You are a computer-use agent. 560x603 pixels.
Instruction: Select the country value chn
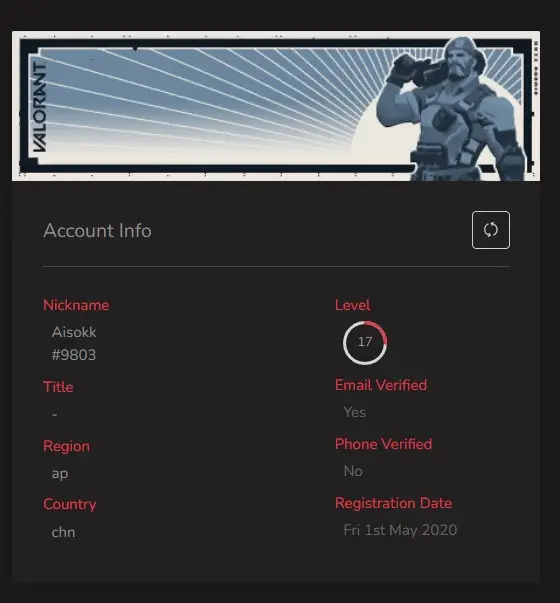[x=63, y=532]
